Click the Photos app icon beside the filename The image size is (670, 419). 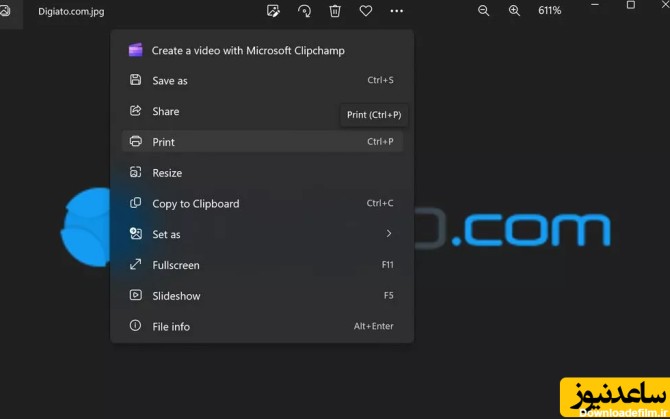5,11
